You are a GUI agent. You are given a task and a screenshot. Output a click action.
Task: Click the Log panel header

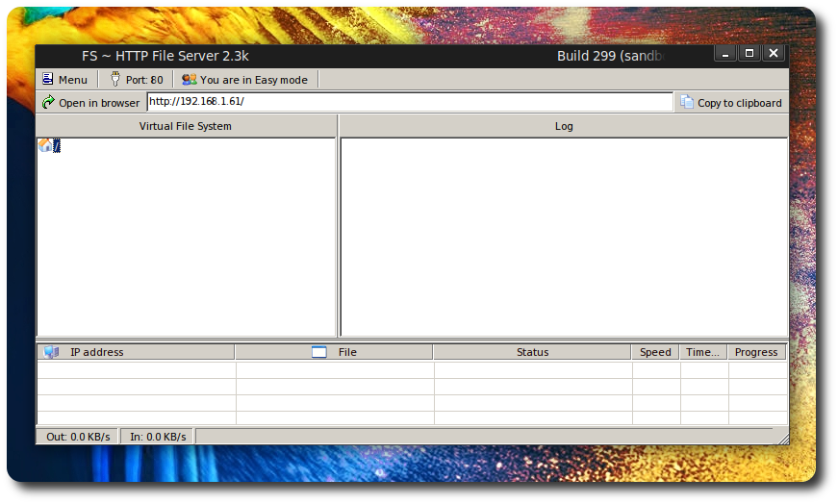[x=564, y=126]
